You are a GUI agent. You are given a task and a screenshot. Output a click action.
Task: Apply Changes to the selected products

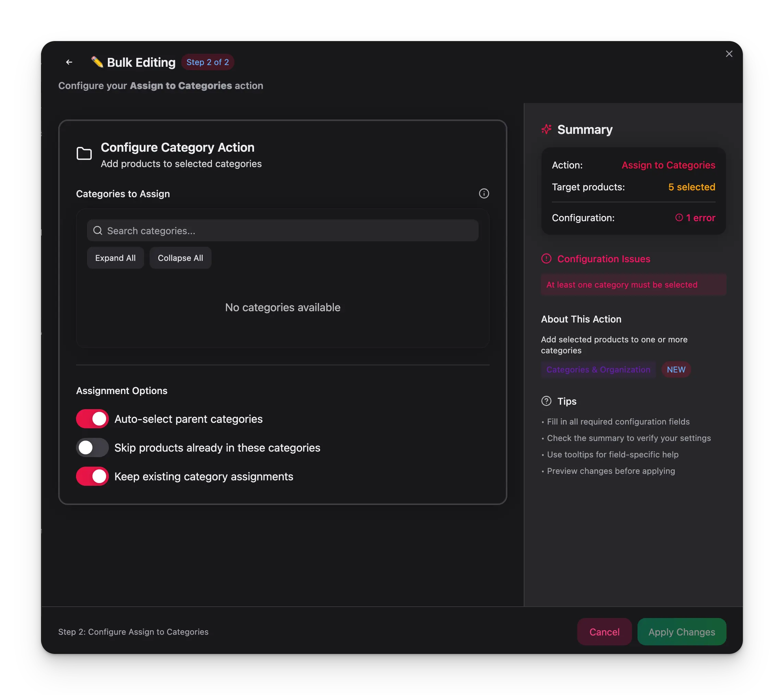pyautogui.click(x=681, y=632)
